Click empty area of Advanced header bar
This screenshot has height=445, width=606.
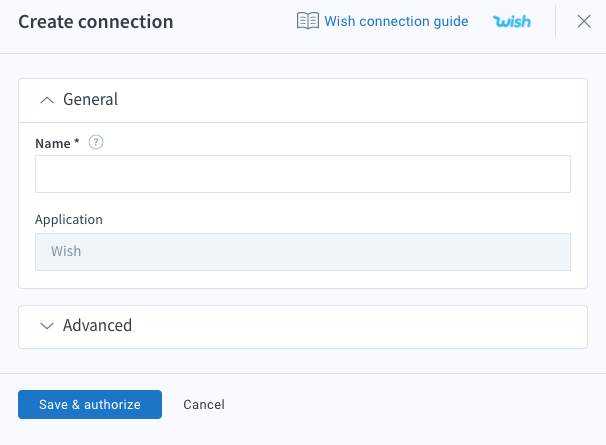click(x=348, y=327)
